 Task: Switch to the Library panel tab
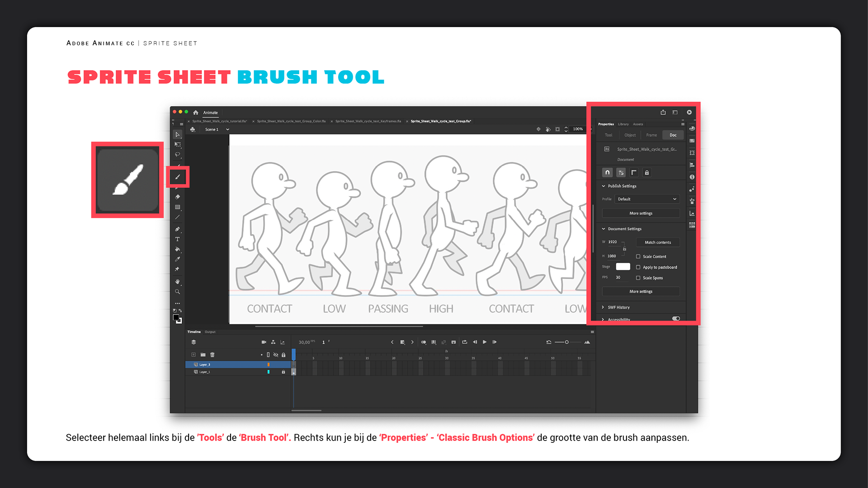(623, 124)
